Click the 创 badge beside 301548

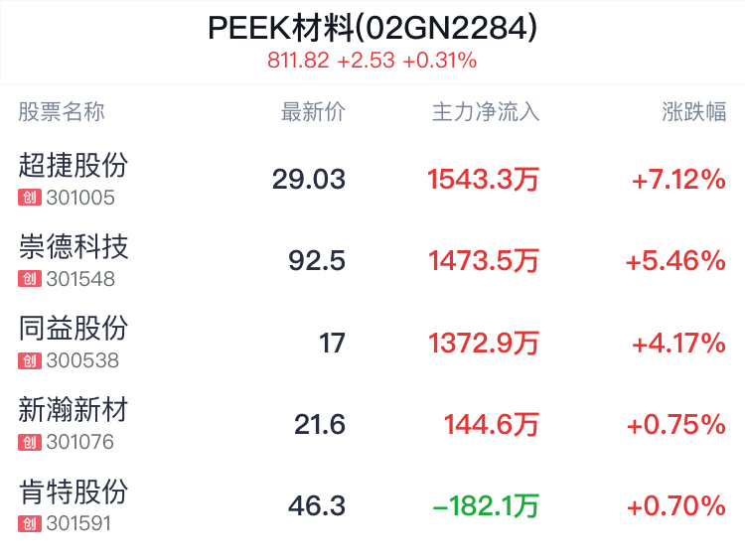click(x=30, y=279)
